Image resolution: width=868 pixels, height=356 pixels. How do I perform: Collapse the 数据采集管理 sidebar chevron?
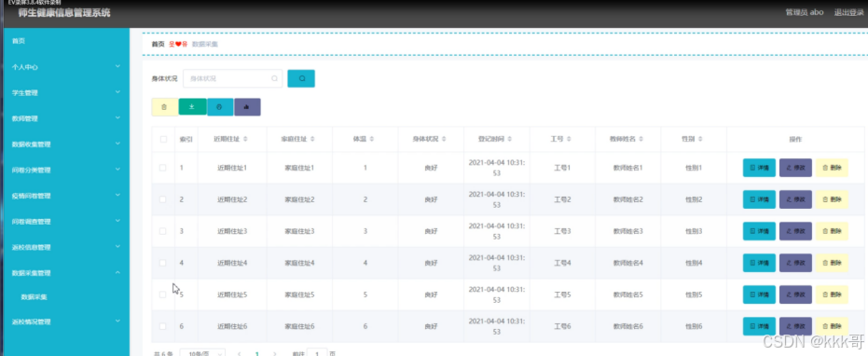(x=117, y=272)
